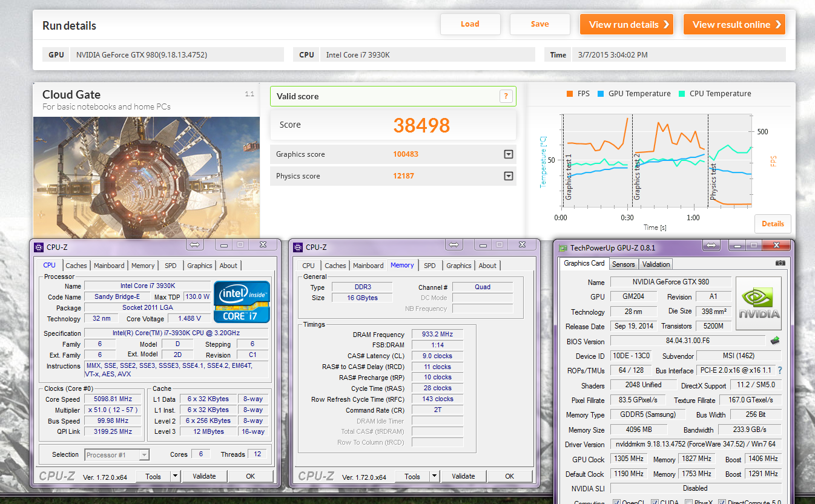Screen dimensions: 815x504
Task: Click OK button in left CPU-Z window
Action: (x=250, y=476)
